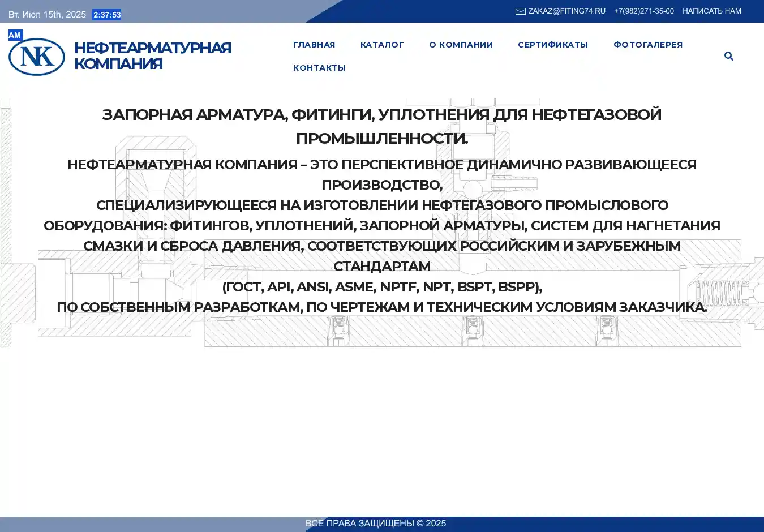
Task: Click the 2:37:53 clock display
Action: coord(107,15)
